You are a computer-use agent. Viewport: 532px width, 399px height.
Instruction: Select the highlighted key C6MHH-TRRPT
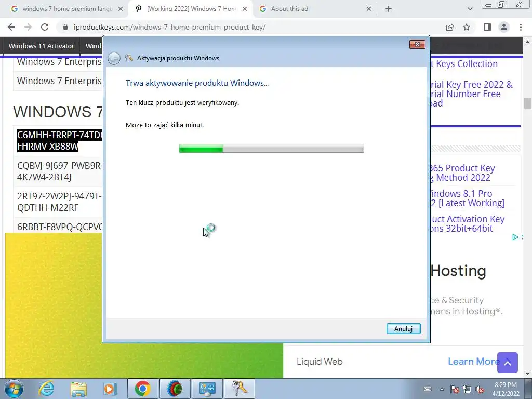point(59,141)
